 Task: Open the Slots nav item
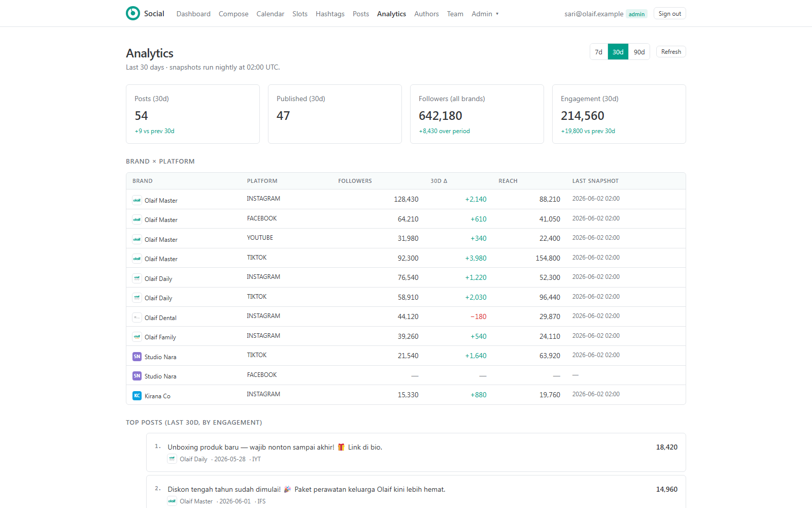pos(300,14)
